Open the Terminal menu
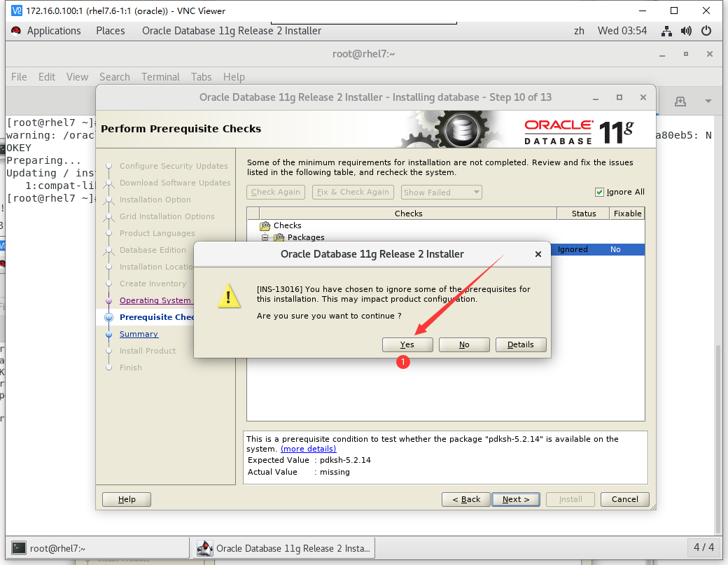728x565 pixels. [160, 76]
